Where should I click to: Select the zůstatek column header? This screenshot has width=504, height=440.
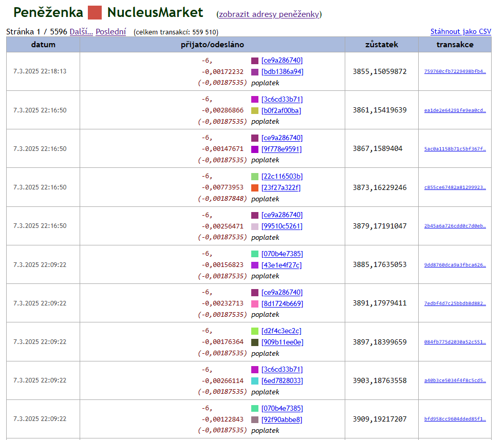click(382, 44)
